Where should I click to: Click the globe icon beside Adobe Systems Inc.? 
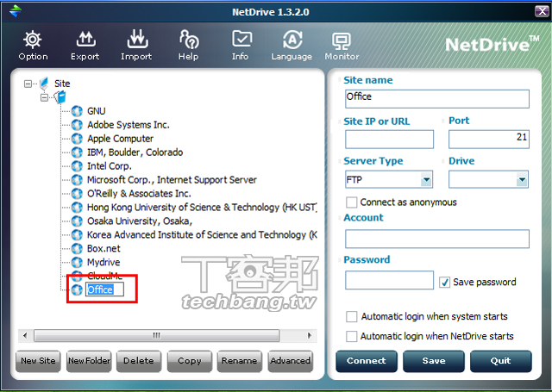pyautogui.click(x=77, y=125)
